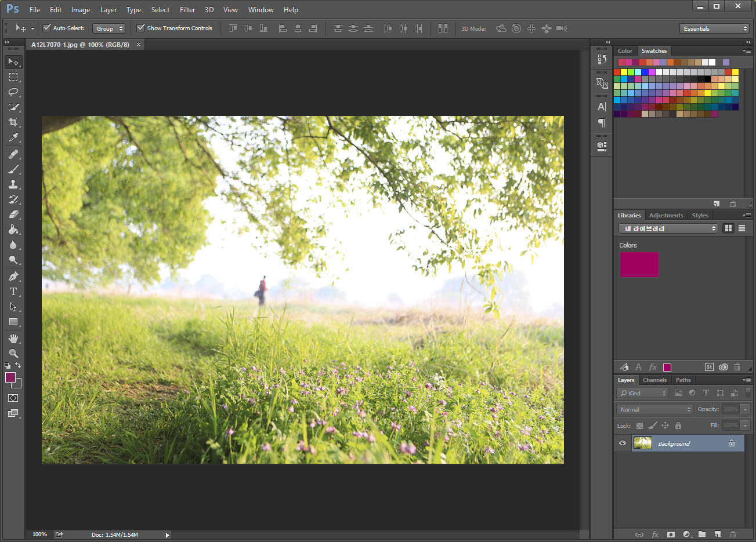Select the Horizontal Type tool

pos(13,292)
